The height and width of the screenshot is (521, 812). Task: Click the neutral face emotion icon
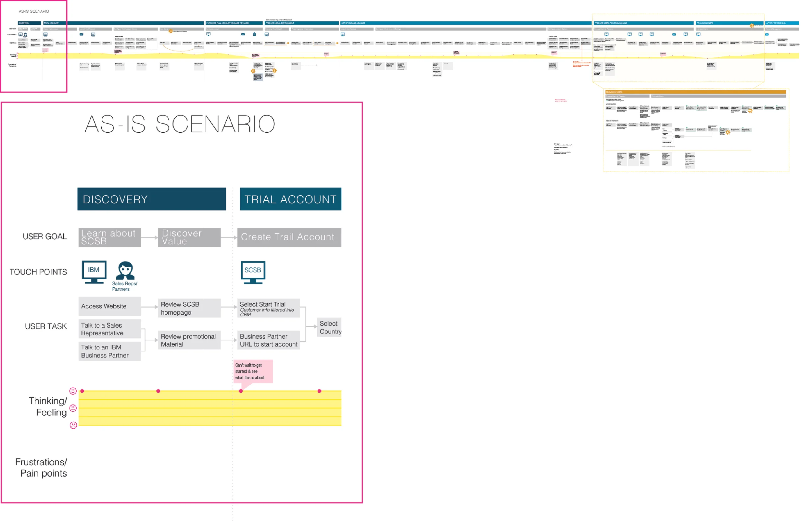73,408
